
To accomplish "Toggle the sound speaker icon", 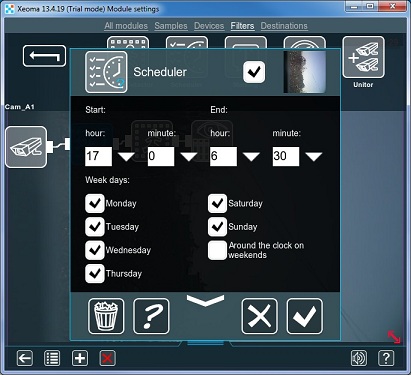I will (359, 358).
